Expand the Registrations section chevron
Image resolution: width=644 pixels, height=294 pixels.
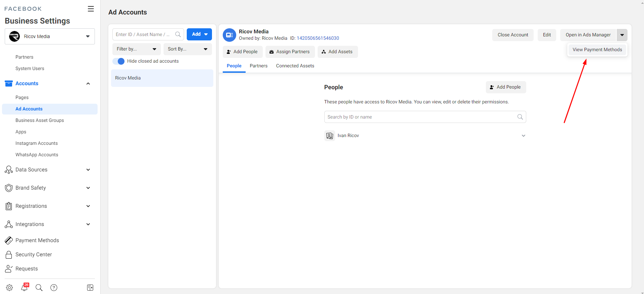click(x=88, y=206)
